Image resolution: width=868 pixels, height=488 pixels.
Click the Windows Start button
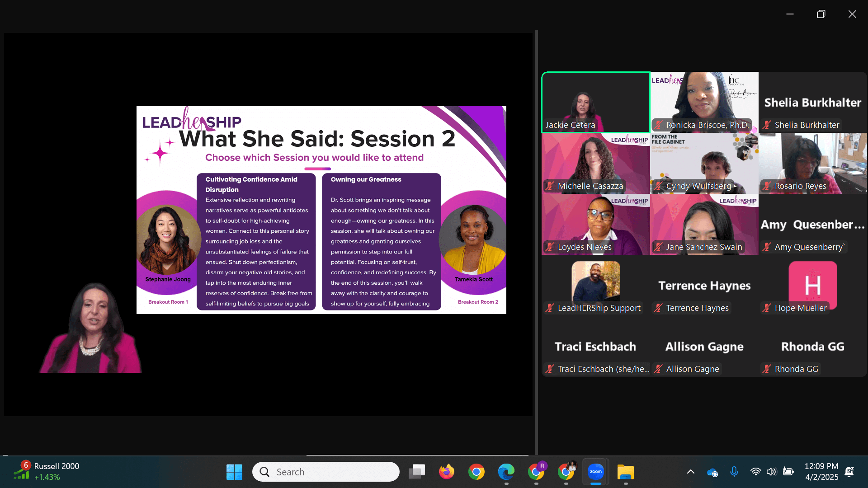tap(234, 472)
